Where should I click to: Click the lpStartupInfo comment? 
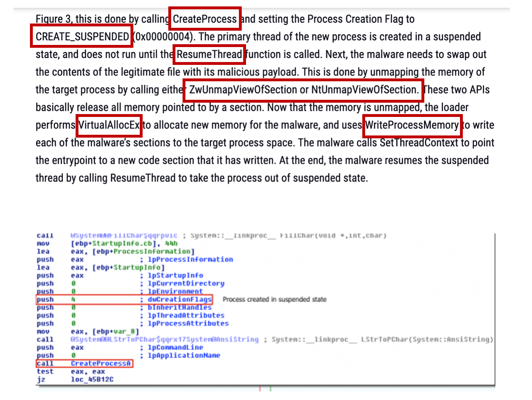(x=175, y=276)
